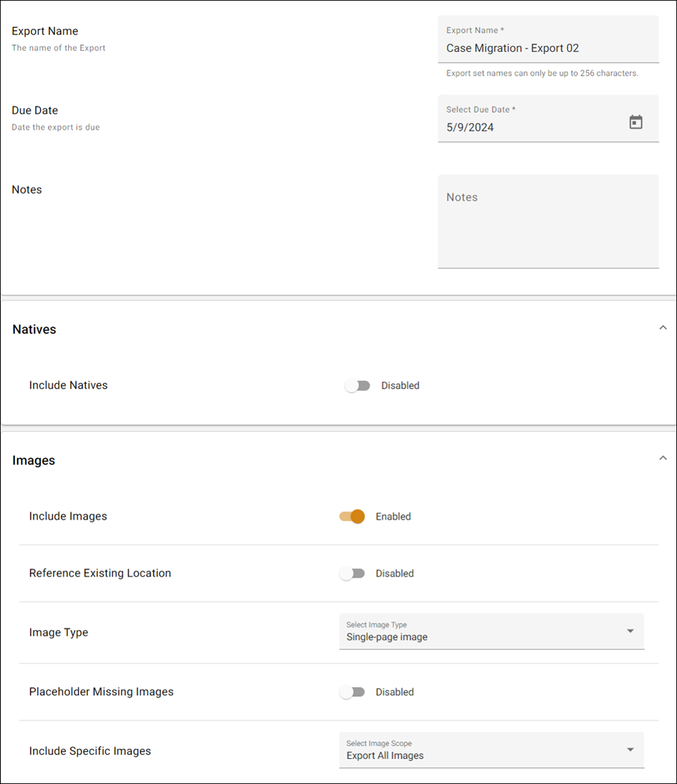677x784 pixels.
Task: Disable the Include Images toggle
Action: tap(352, 516)
